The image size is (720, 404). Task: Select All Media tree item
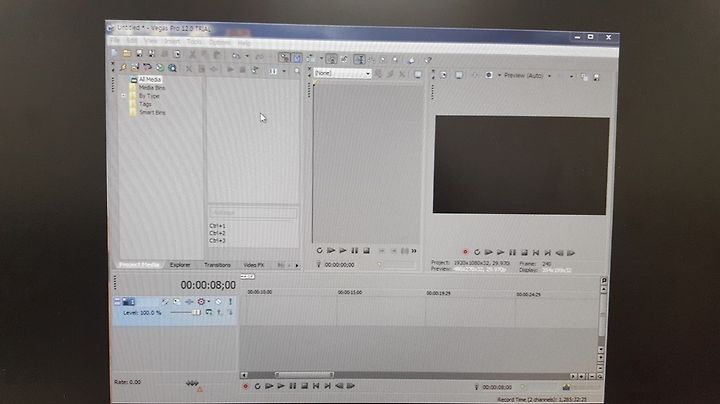point(150,79)
